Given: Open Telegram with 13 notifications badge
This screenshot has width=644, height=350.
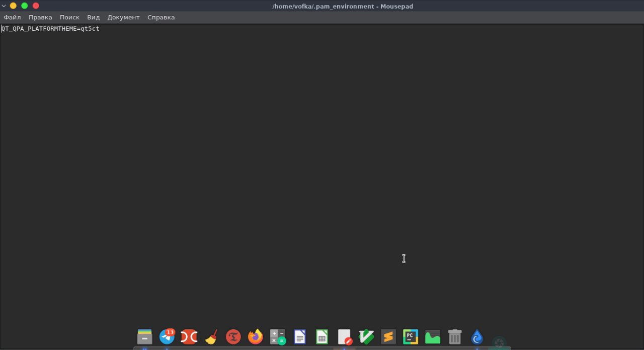Looking at the screenshot, I should (167, 336).
